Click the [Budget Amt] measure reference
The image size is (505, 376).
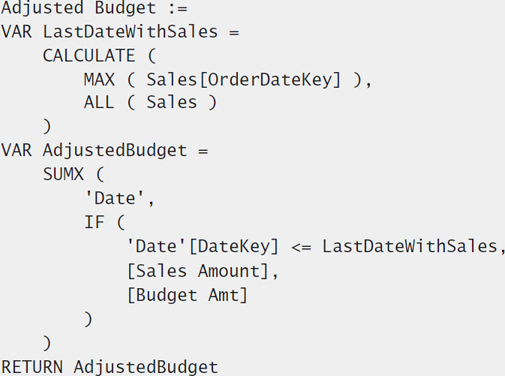[x=187, y=295]
